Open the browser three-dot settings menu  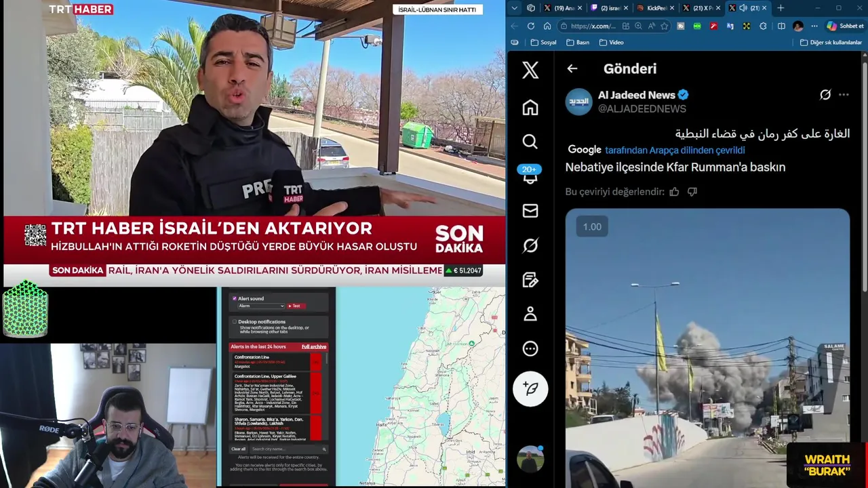pyautogui.click(x=814, y=26)
